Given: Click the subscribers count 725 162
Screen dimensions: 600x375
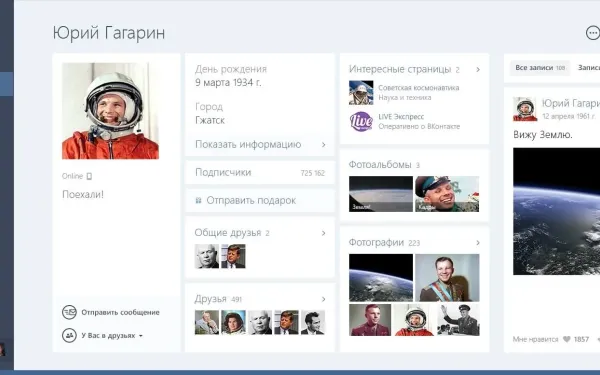Looking at the screenshot, I should point(313,173).
